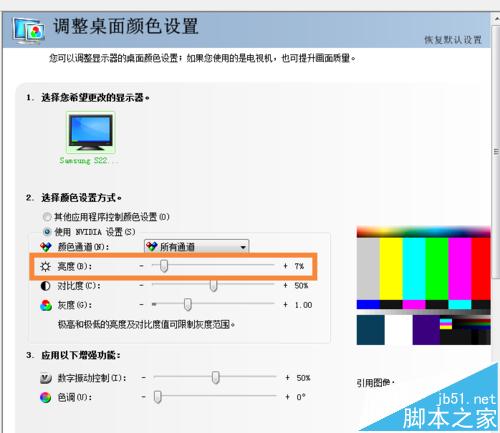Click the minus sign of 灰度 slider
Screen dimensions: 500x433
[x=142, y=305]
